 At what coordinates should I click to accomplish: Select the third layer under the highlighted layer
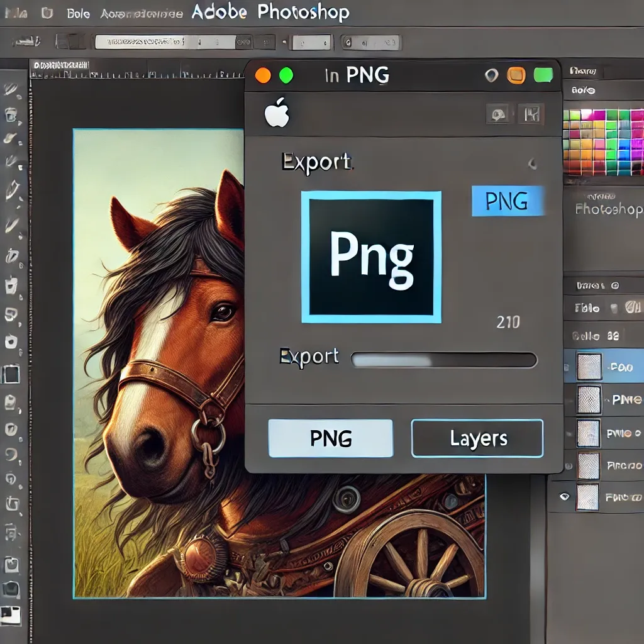pyautogui.click(x=604, y=465)
